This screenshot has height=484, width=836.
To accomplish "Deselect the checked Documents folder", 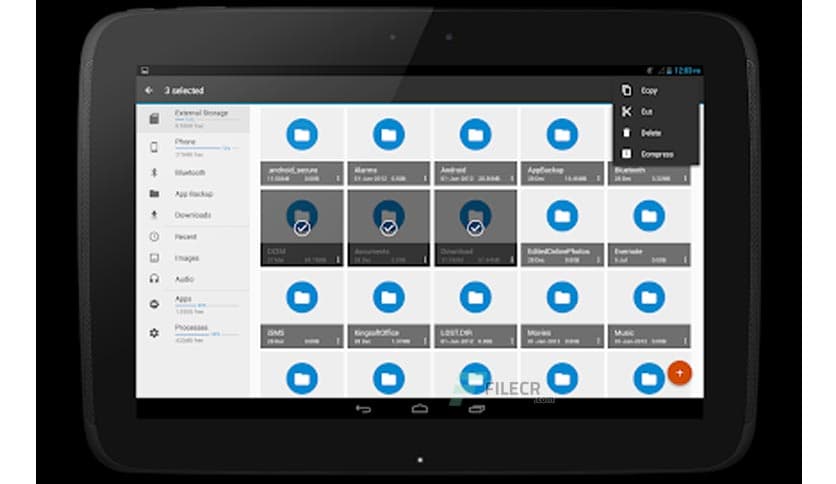I will point(389,228).
